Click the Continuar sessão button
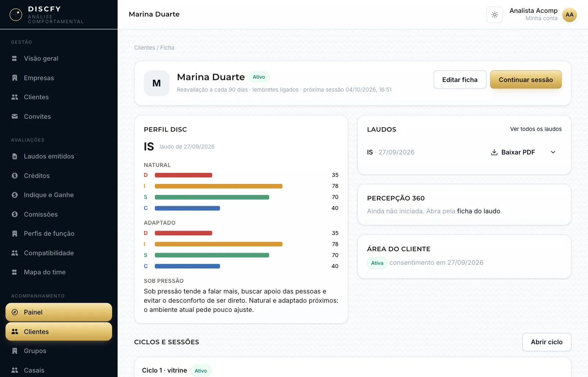Screen dimensions: 588x377 [x=526, y=80]
